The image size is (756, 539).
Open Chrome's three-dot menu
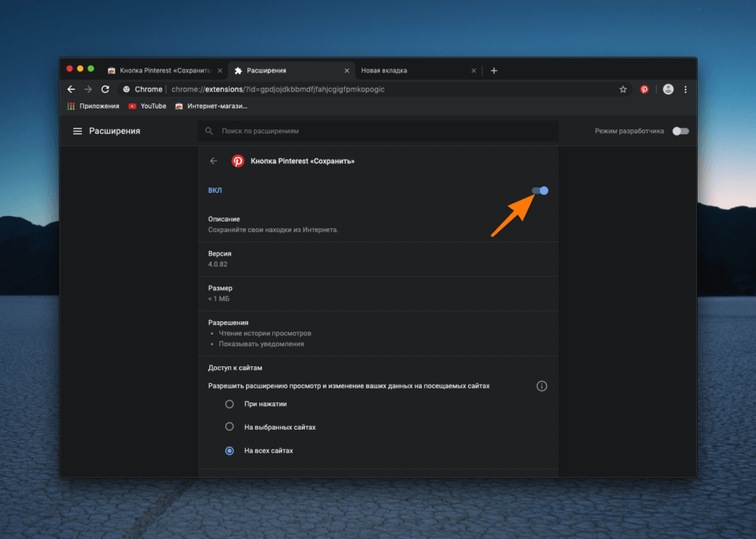[686, 89]
